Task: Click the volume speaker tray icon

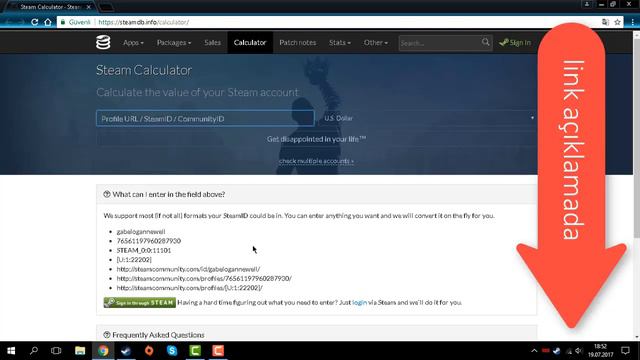Action: click(x=579, y=351)
